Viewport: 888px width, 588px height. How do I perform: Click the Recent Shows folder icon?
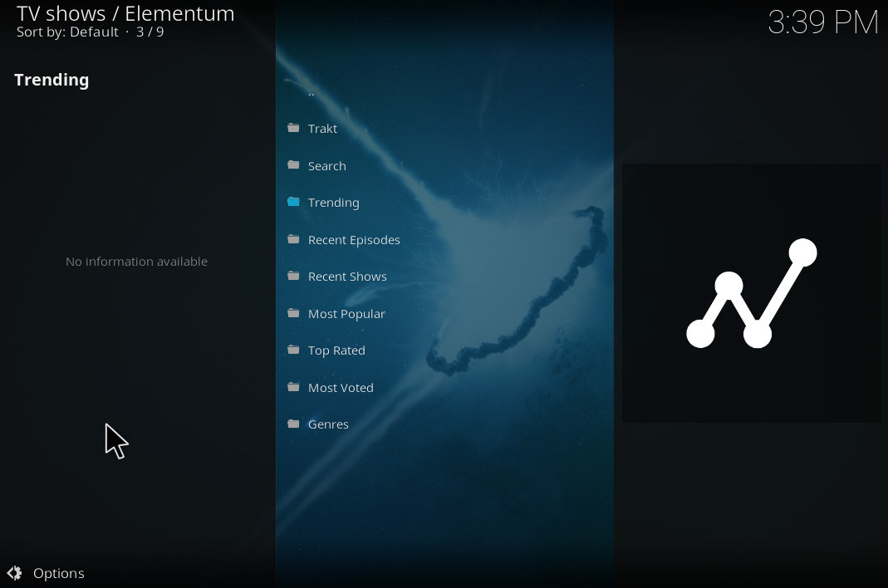click(x=293, y=276)
